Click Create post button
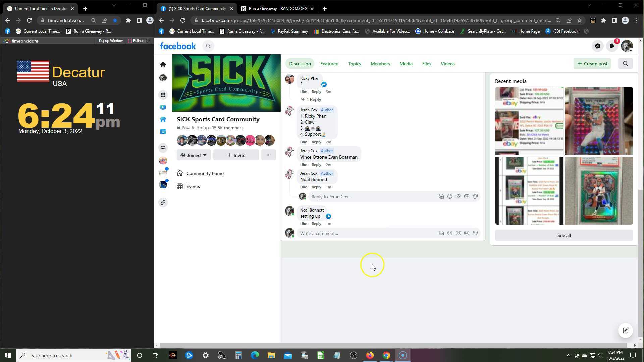Viewport: 644px width, 362px height. pyautogui.click(x=592, y=64)
